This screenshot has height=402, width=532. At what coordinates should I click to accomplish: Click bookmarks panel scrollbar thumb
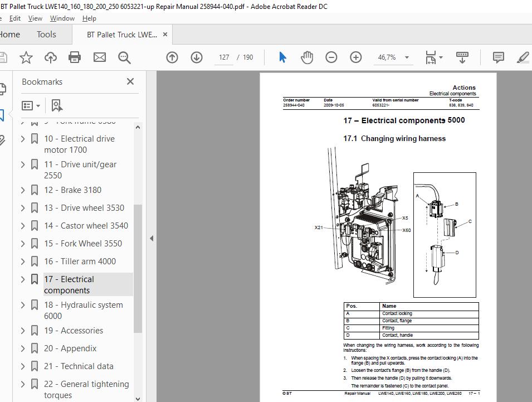click(138, 269)
